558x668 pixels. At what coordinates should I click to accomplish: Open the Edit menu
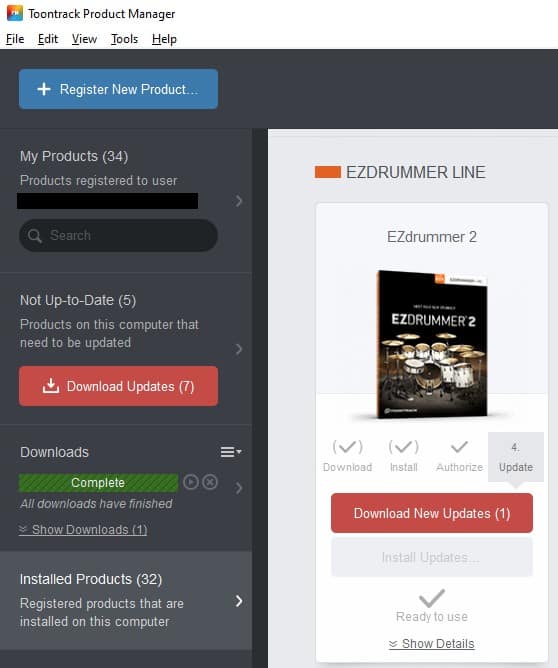coord(48,39)
